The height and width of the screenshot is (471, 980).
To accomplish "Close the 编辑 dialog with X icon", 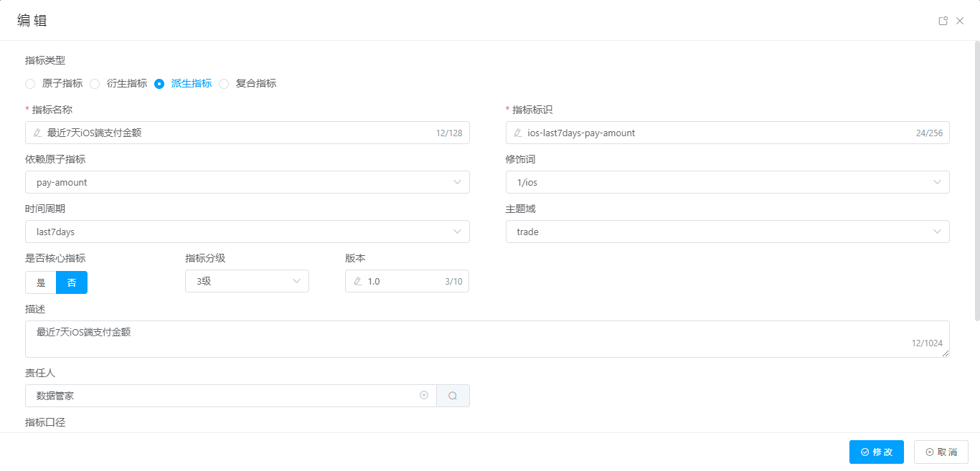I will pos(960,21).
